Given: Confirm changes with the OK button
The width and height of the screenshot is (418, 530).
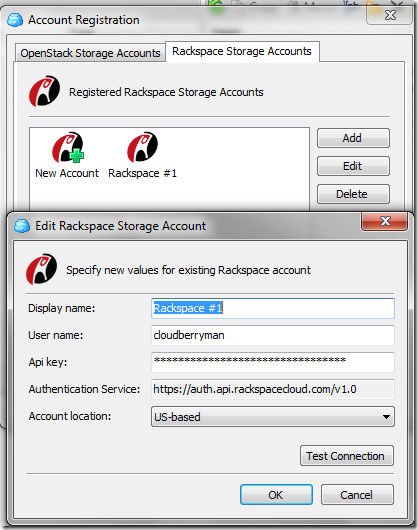Looking at the screenshot, I should click(x=276, y=495).
